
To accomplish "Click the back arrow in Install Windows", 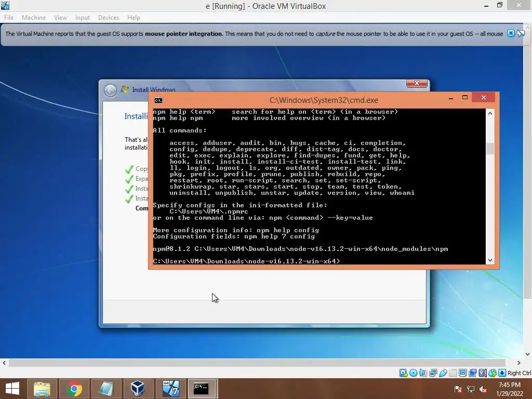I will click(x=110, y=90).
